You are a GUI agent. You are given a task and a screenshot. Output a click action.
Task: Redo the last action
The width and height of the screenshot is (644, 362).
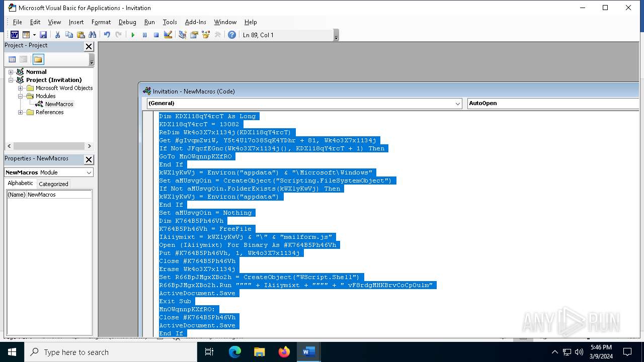(x=118, y=35)
